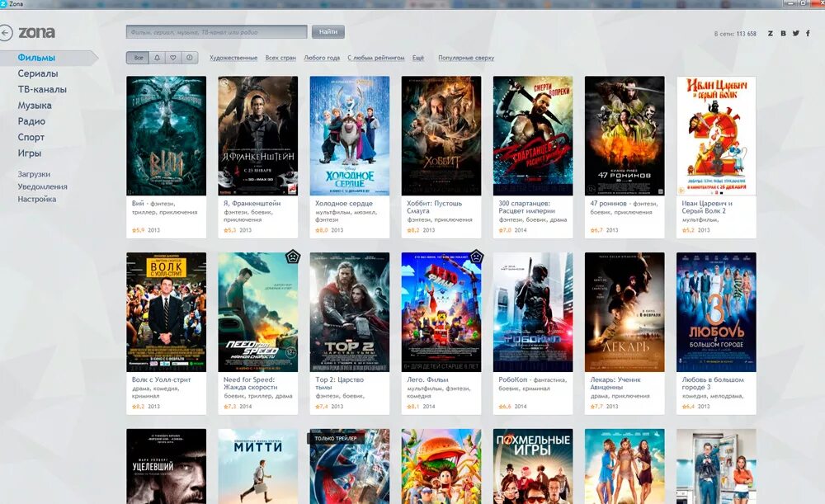The image size is (825, 504).
Task: Open the Уцелевший poster
Action: pyautogui.click(x=167, y=466)
